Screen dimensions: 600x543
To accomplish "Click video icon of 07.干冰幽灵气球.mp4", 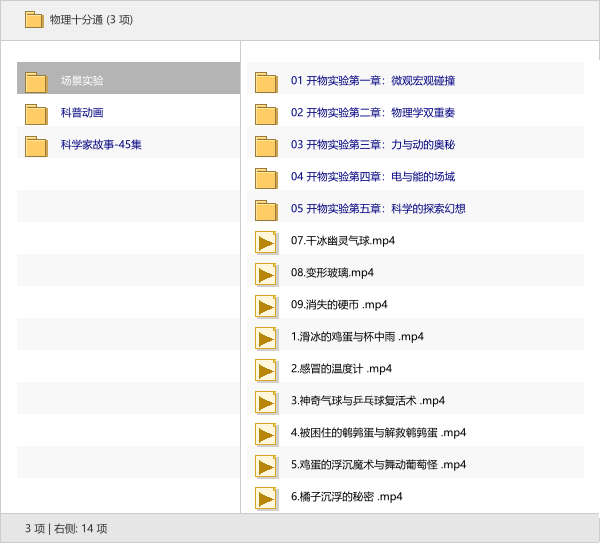I will coord(265,242).
